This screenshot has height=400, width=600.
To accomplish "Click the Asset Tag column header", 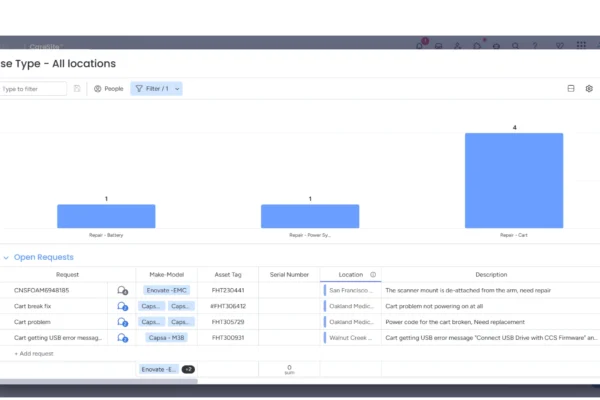I will pos(228,274).
